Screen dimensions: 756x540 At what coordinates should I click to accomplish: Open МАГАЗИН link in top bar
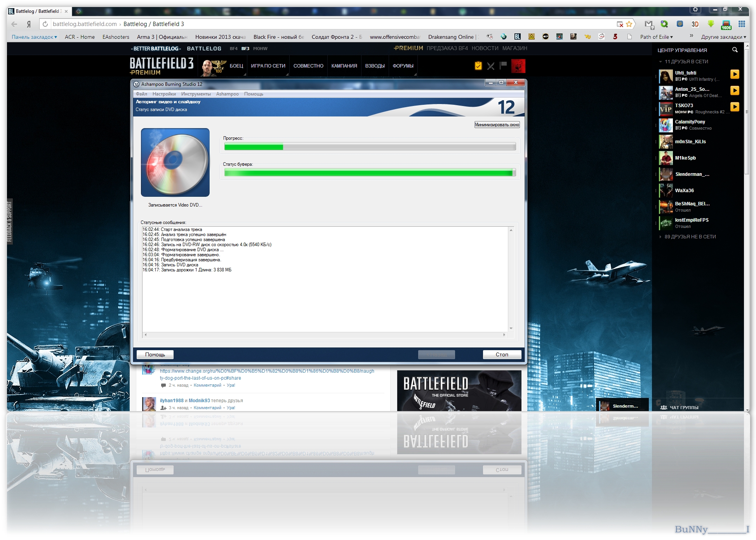coord(514,48)
